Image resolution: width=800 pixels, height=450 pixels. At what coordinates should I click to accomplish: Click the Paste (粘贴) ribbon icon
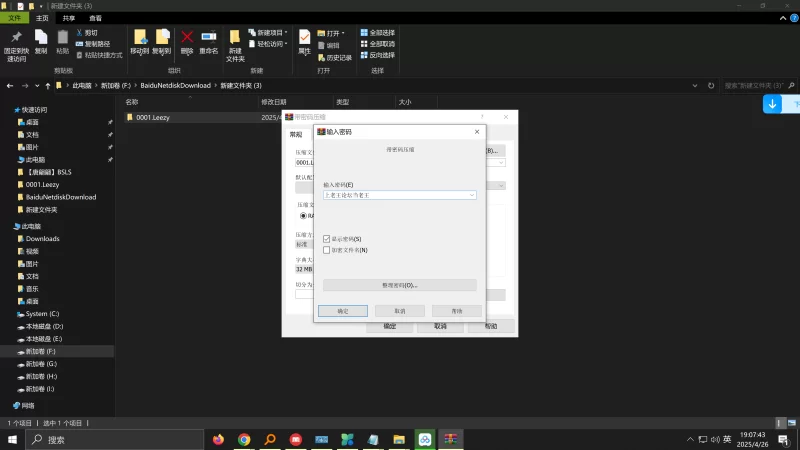coord(62,42)
